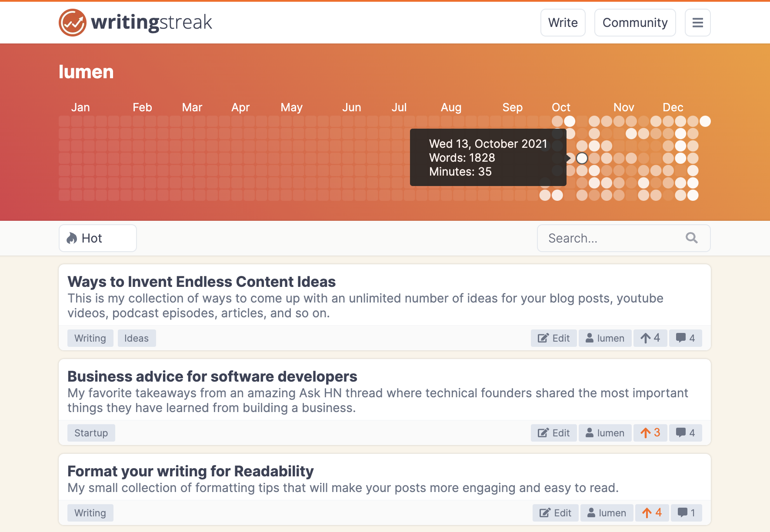Open the Hot sorting dropdown
Viewport: 770px width, 532px height.
(98, 238)
